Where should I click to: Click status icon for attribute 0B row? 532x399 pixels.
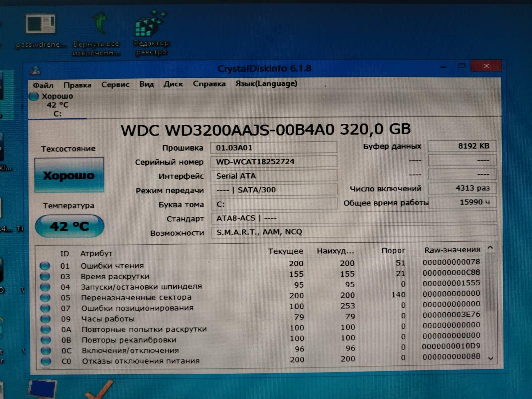(46, 340)
